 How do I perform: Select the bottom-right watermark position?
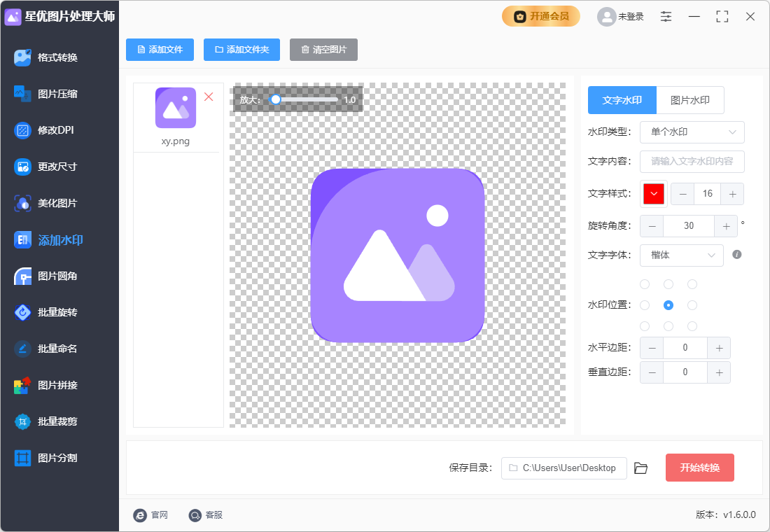coord(692,325)
